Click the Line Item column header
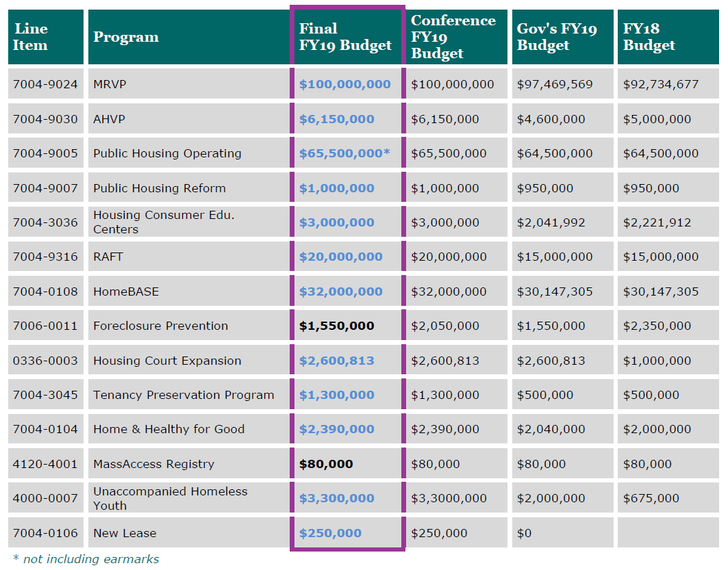 pyautogui.click(x=31, y=37)
